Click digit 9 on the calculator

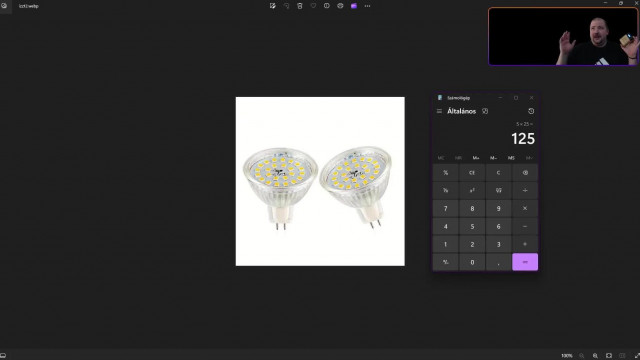(x=498, y=209)
